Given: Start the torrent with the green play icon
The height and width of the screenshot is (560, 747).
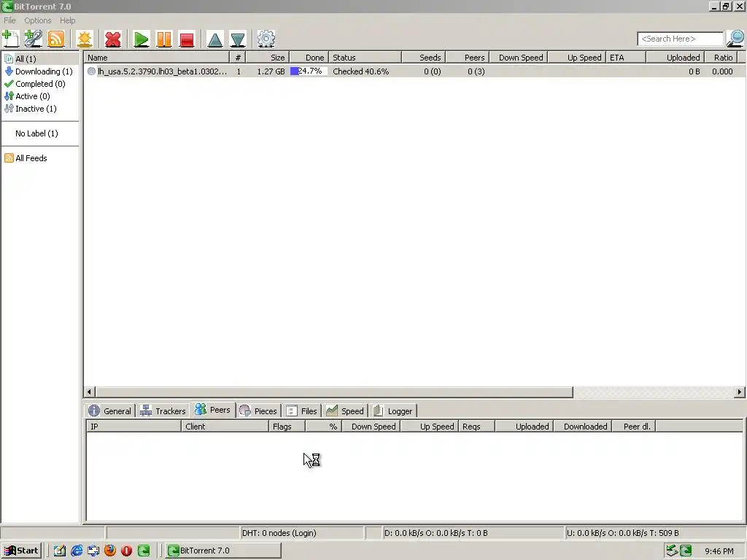Looking at the screenshot, I should pos(141,39).
